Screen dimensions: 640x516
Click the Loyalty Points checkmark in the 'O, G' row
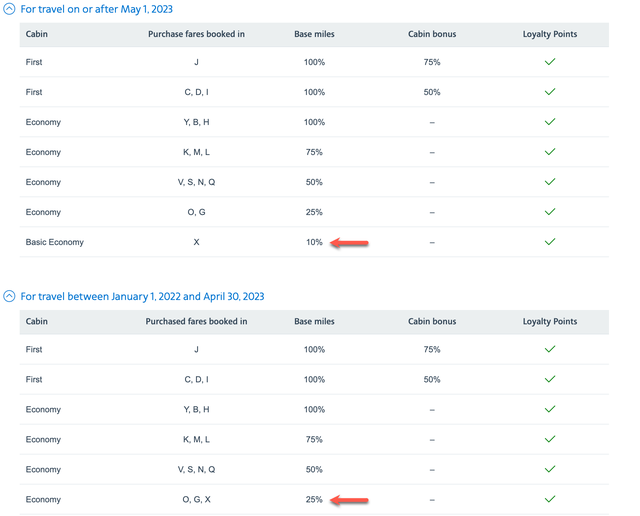550,211
